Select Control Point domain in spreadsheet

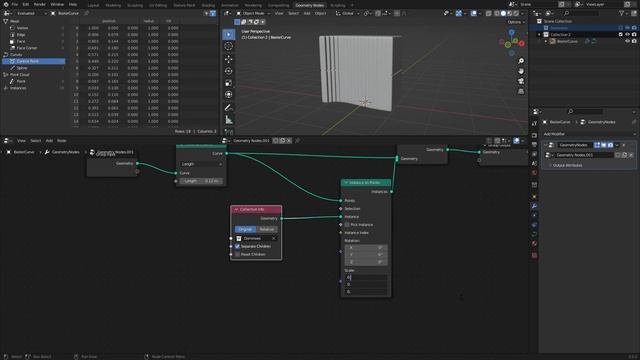coord(33,61)
